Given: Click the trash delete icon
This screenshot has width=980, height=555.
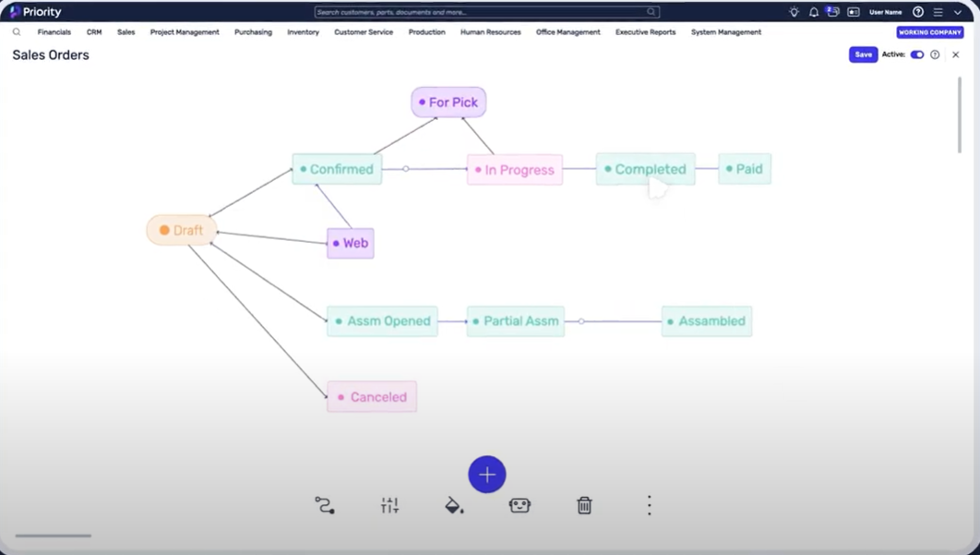Looking at the screenshot, I should tap(584, 505).
